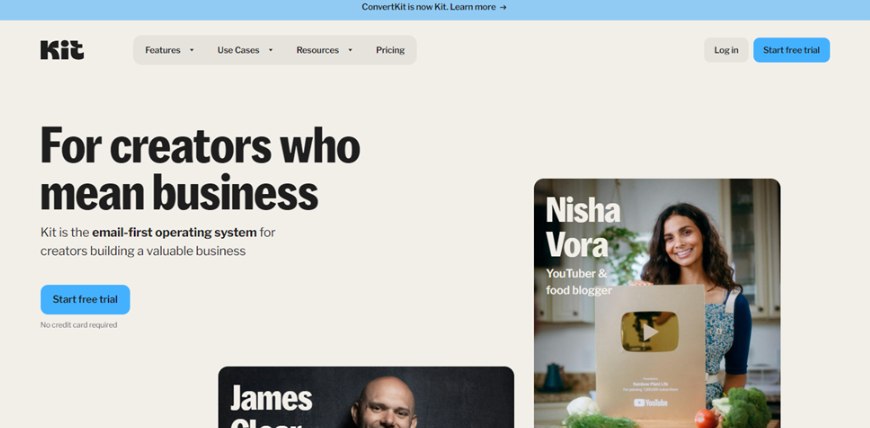Follow the ConvertKit is now Kit banner link
The width and height of the screenshot is (870, 428).
(x=434, y=7)
